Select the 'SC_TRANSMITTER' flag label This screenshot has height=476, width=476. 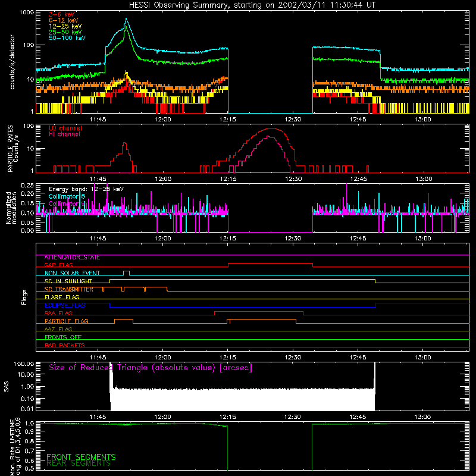click(69, 289)
